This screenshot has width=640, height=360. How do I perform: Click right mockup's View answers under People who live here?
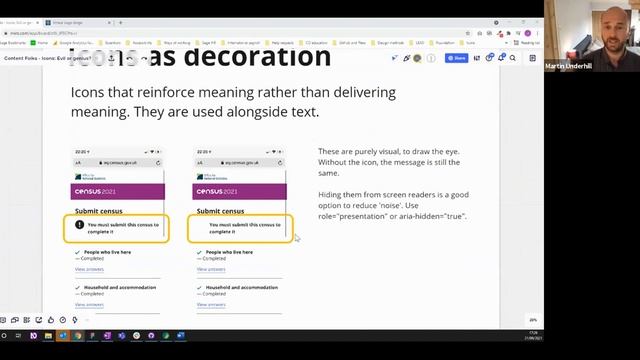(x=211, y=269)
